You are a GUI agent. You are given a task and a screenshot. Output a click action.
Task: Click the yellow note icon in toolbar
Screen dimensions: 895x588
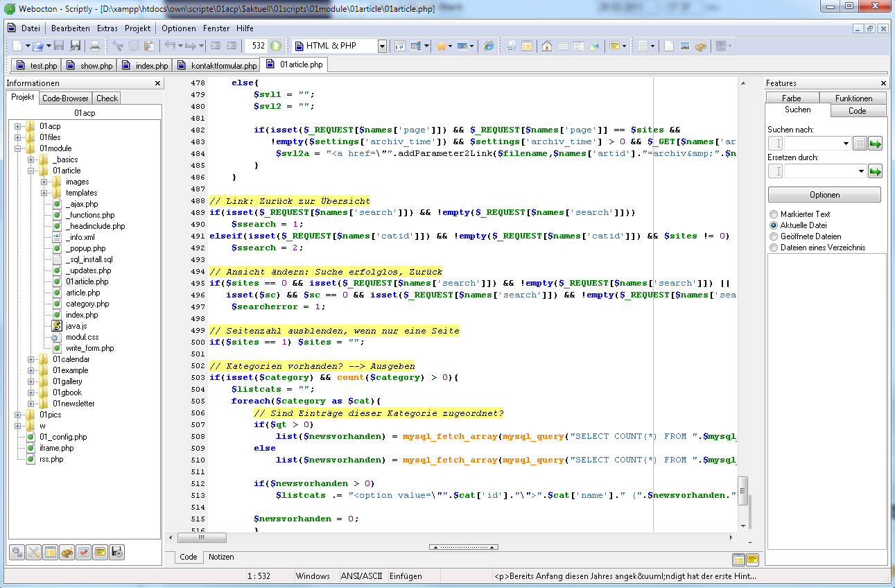click(x=614, y=46)
